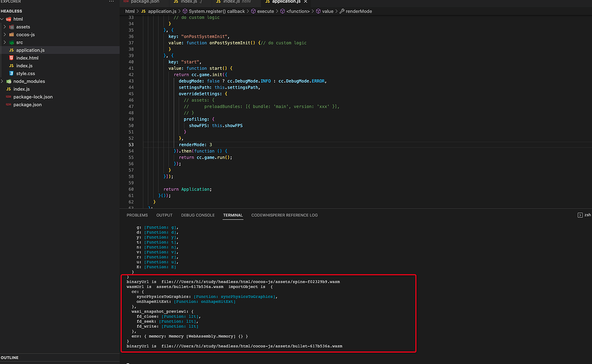Click the renderMode breadcrumb symbol icon

click(341, 11)
